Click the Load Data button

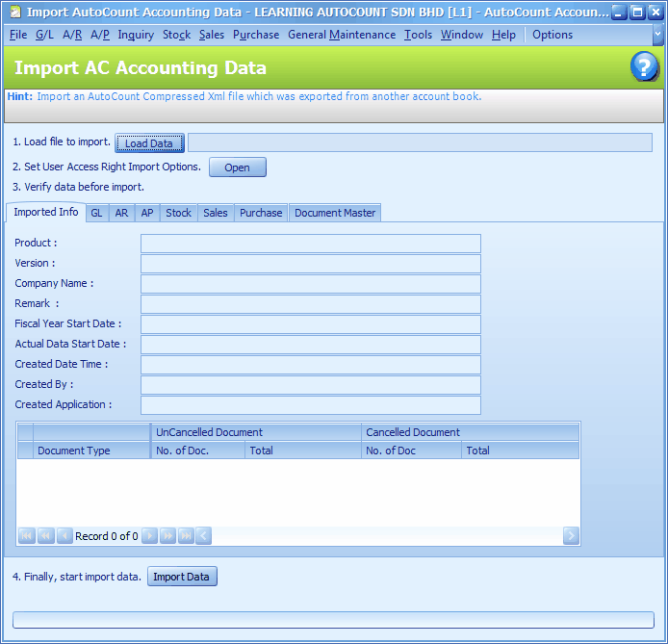(x=149, y=143)
